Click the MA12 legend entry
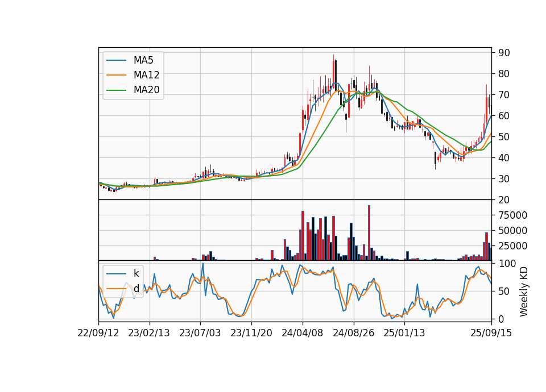The width and height of the screenshot is (546, 392). (x=133, y=75)
